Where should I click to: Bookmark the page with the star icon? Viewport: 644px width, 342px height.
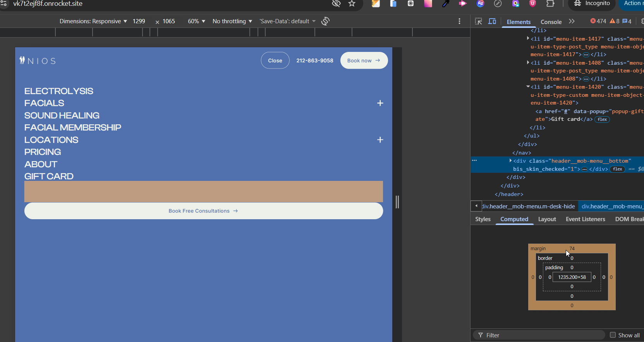point(352,3)
